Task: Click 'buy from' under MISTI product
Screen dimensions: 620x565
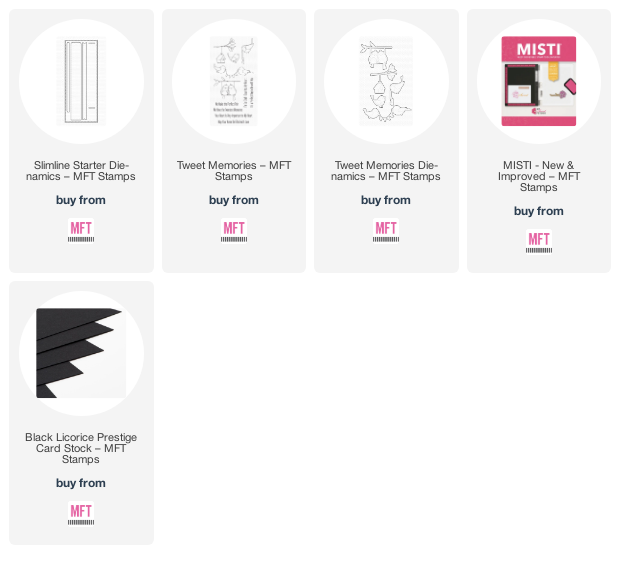Action: pyautogui.click(x=539, y=211)
